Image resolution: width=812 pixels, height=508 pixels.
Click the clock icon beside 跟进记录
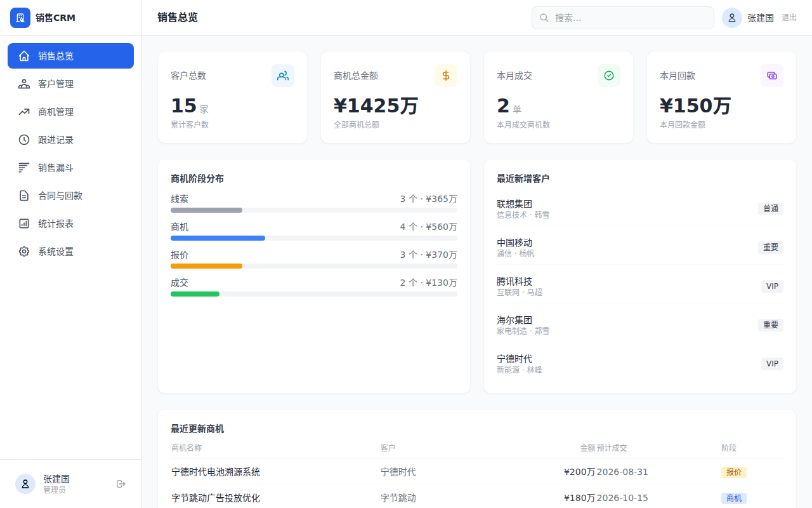tap(24, 140)
